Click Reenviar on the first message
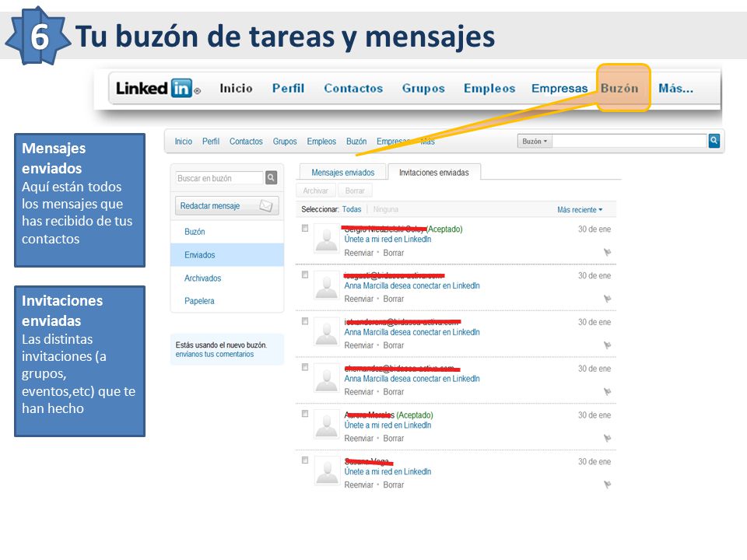Viewport: 747px width, 560px height. (x=359, y=253)
